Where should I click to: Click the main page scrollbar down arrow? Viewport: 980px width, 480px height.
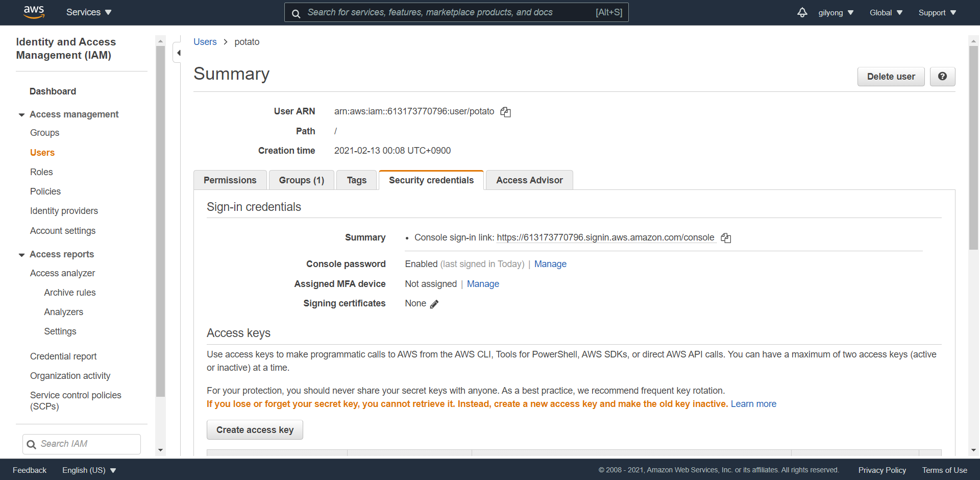[x=973, y=450]
